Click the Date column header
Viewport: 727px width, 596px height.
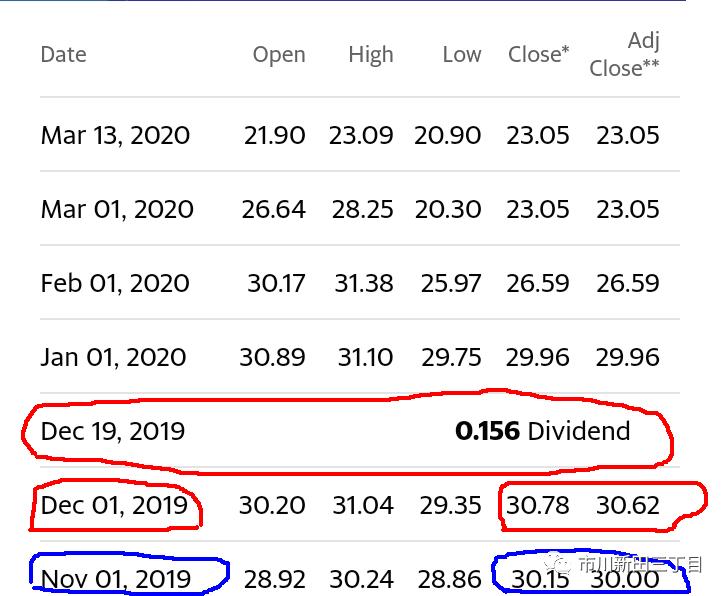[63, 54]
